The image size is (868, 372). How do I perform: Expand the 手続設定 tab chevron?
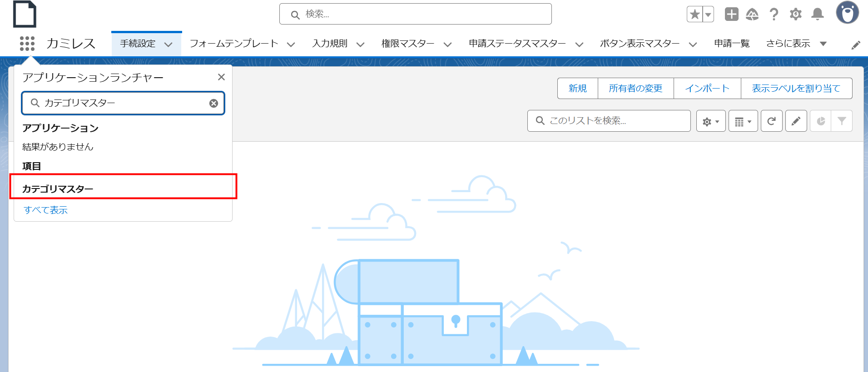pyautogui.click(x=169, y=45)
